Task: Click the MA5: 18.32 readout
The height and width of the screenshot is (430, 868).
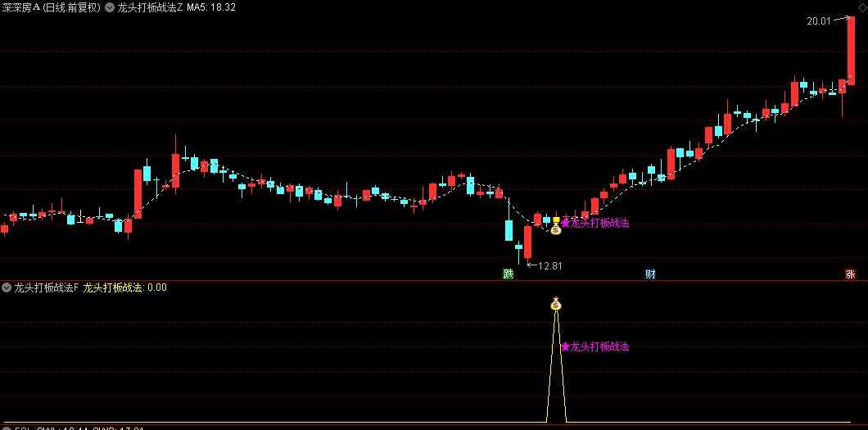Action: (211, 7)
